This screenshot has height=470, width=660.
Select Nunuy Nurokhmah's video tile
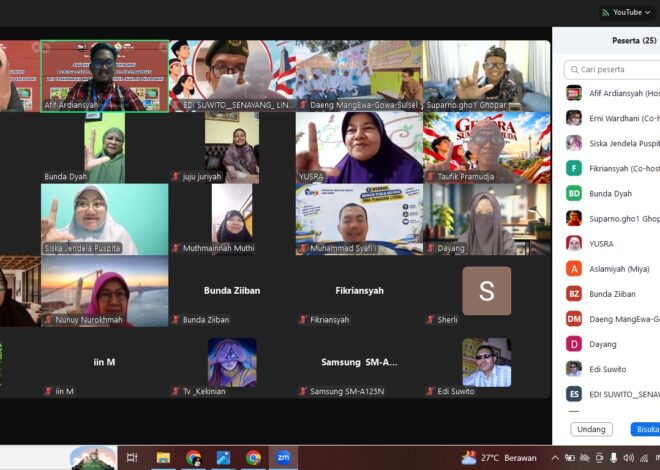coord(104,291)
